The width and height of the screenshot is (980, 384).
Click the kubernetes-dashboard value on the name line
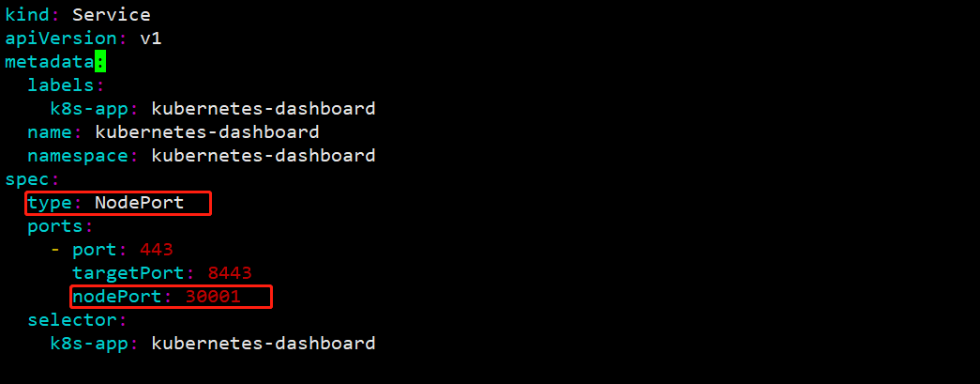pyautogui.click(x=207, y=132)
